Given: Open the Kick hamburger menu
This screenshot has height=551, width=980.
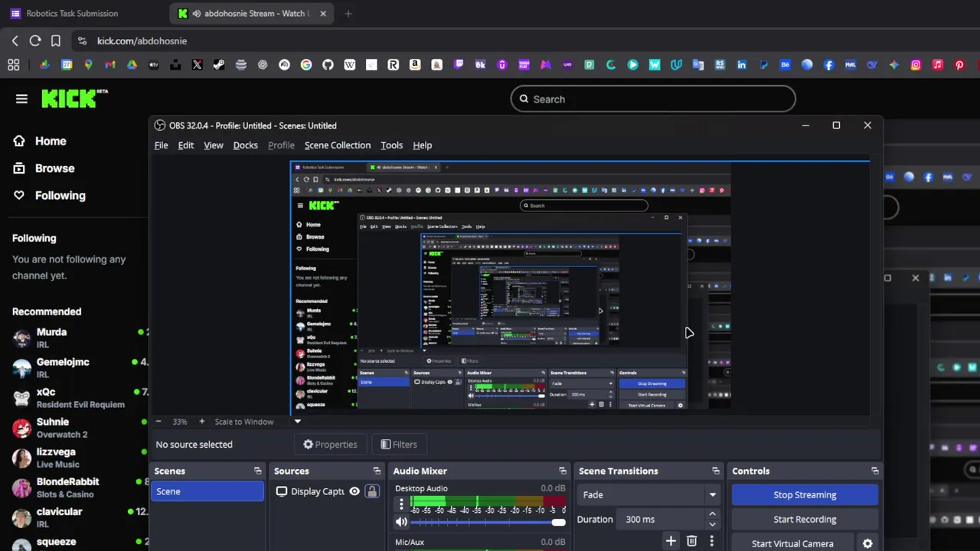Looking at the screenshot, I should click(x=21, y=99).
